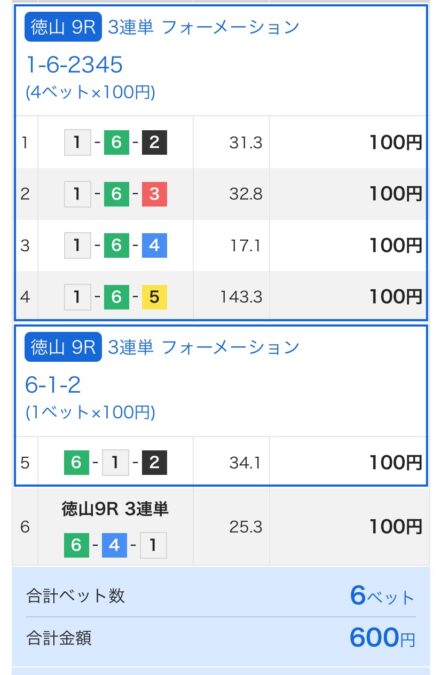Click the red 3 boat badge in row 2
The height and width of the screenshot is (675, 442).
(154, 194)
